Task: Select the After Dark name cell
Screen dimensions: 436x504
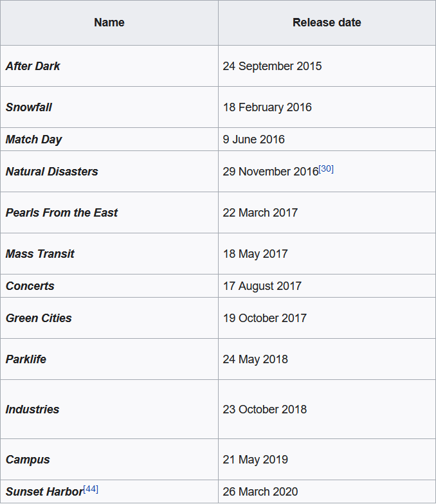Action: coord(109,66)
